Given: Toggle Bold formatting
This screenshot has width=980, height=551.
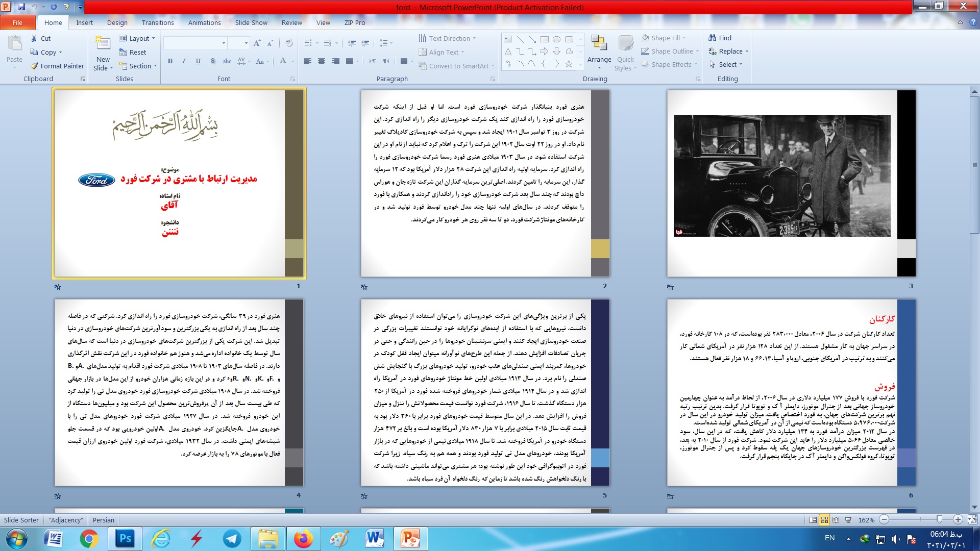Looking at the screenshot, I should [170, 61].
